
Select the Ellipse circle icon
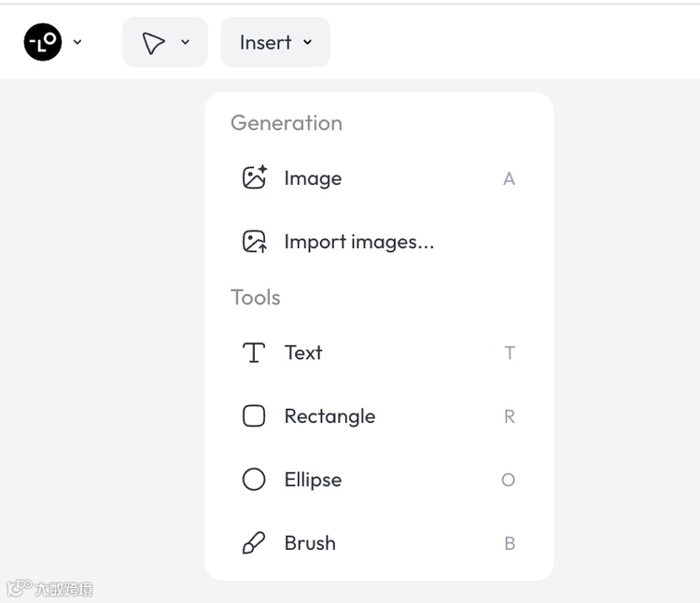click(x=254, y=480)
